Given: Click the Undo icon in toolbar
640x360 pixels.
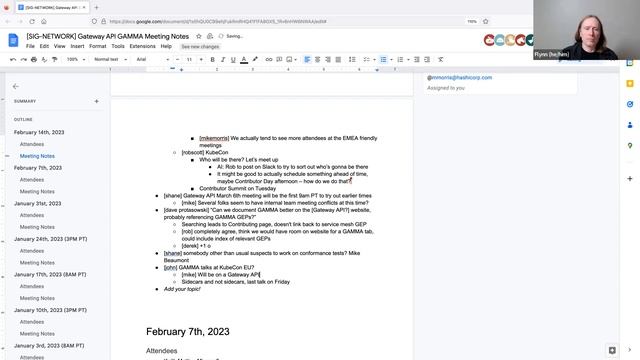Looking at the screenshot, I should pos(13,60).
